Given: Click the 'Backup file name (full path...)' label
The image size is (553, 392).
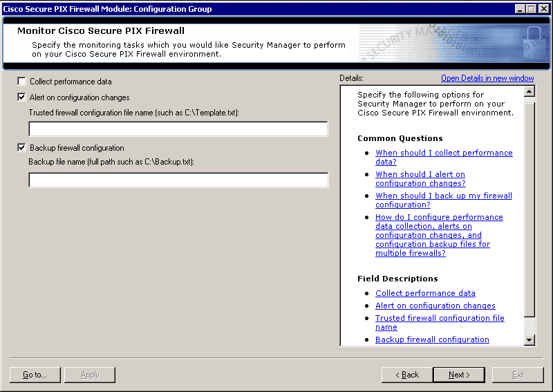Looking at the screenshot, I should click(111, 162).
